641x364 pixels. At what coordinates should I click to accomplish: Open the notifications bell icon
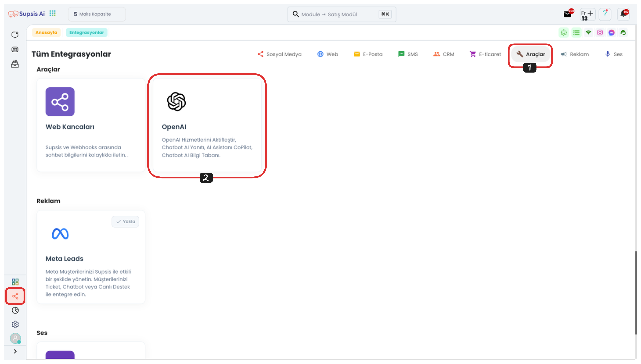tap(623, 14)
